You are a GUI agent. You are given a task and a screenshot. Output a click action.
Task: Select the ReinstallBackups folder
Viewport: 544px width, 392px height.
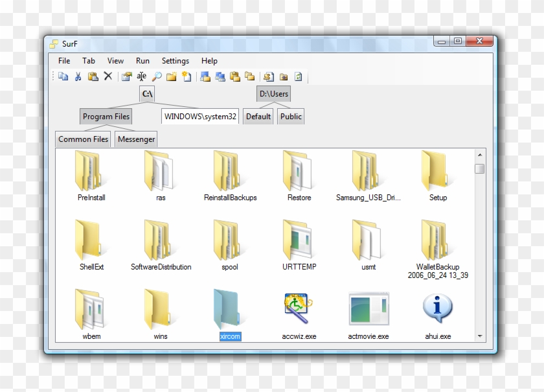coord(230,176)
